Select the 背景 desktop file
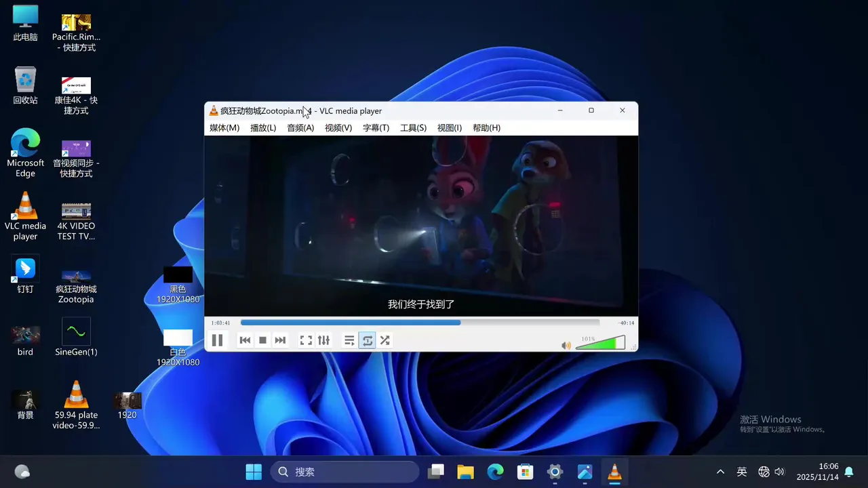This screenshot has height=488, width=868. point(25,405)
